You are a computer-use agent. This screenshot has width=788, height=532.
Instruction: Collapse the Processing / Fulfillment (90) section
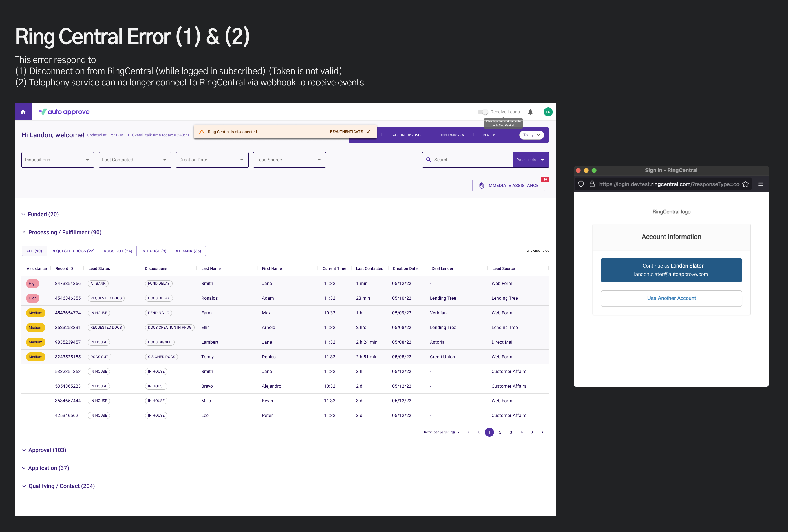click(x=61, y=232)
